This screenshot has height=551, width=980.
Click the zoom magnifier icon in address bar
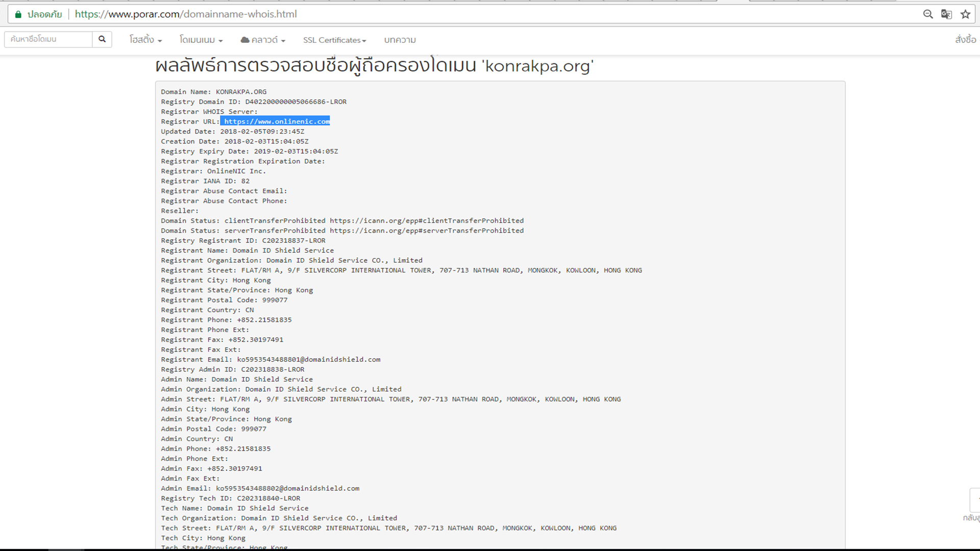[927, 14]
